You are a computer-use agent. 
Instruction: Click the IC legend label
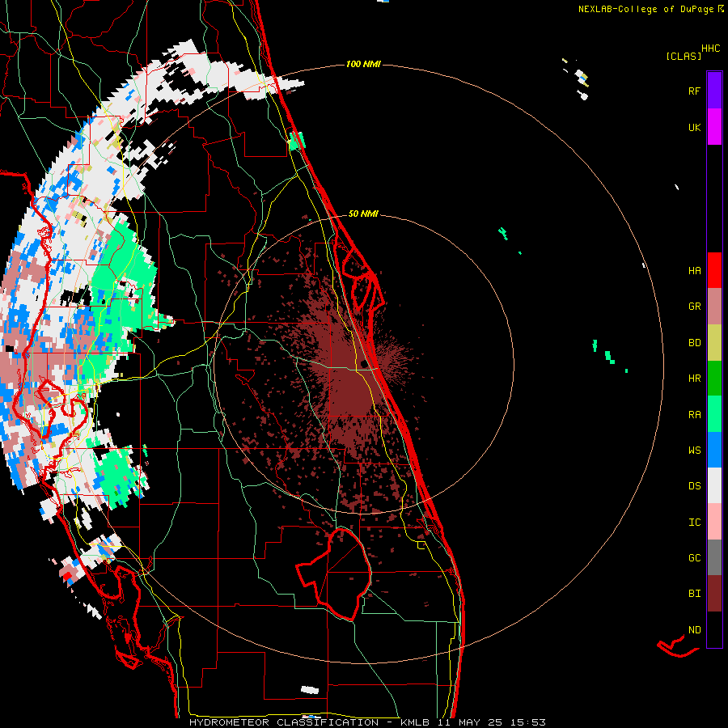[x=694, y=522]
